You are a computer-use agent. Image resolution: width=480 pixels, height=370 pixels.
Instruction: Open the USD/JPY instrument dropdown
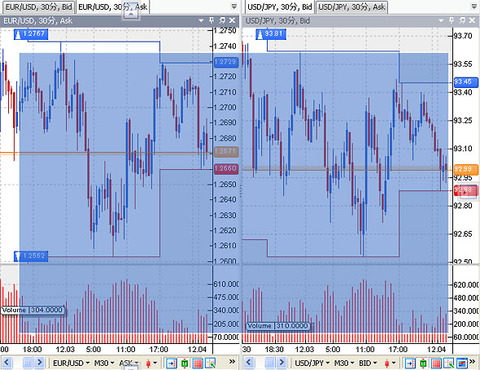[312, 363]
